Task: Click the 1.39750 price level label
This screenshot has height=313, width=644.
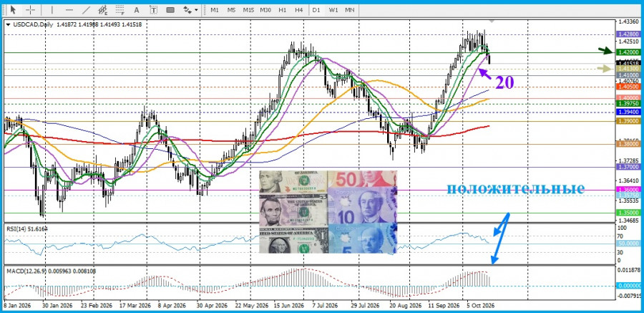Action: click(628, 104)
